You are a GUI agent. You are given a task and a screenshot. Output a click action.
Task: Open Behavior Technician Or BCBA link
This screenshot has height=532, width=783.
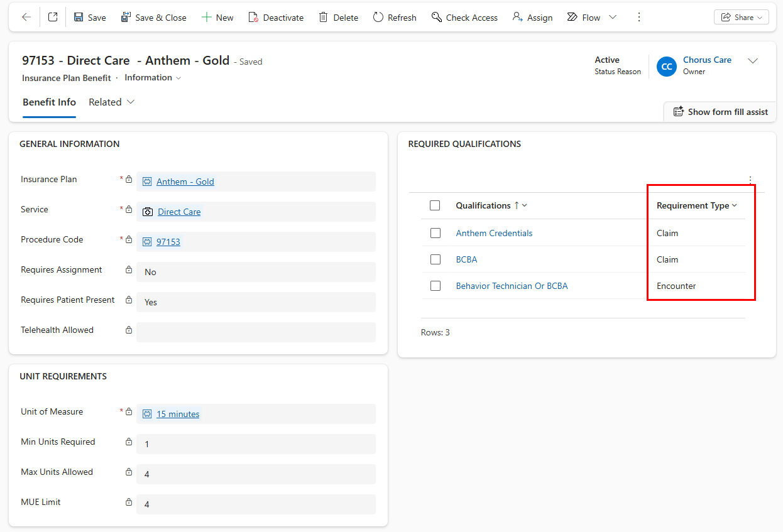click(512, 286)
